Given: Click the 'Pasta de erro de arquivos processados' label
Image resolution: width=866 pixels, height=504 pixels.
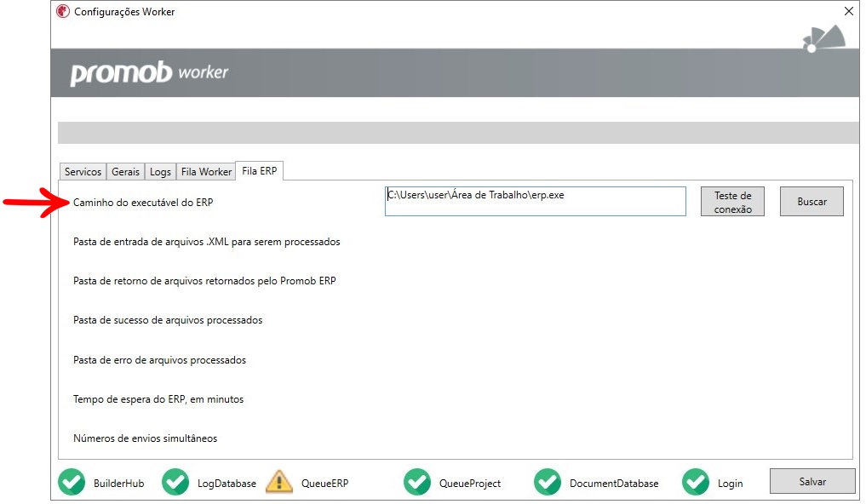Looking at the screenshot, I should pos(159,360).
